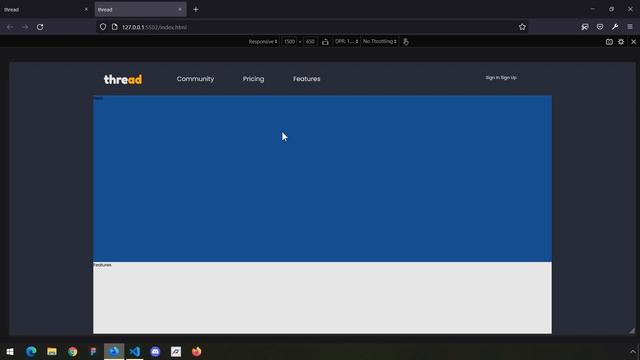Open Google Chrome from the taskbar
Viewport: 640px width, 360px height.
pos(73,351)
